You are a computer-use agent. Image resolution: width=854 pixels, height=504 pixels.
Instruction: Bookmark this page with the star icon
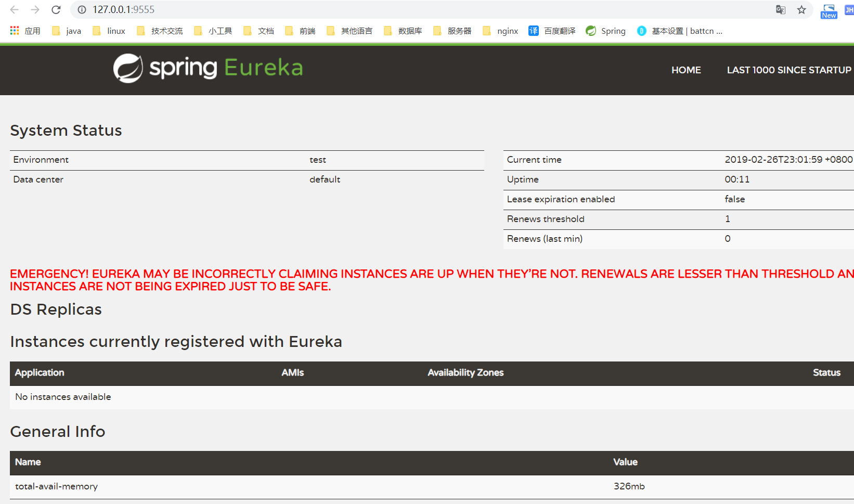(801, 9)
